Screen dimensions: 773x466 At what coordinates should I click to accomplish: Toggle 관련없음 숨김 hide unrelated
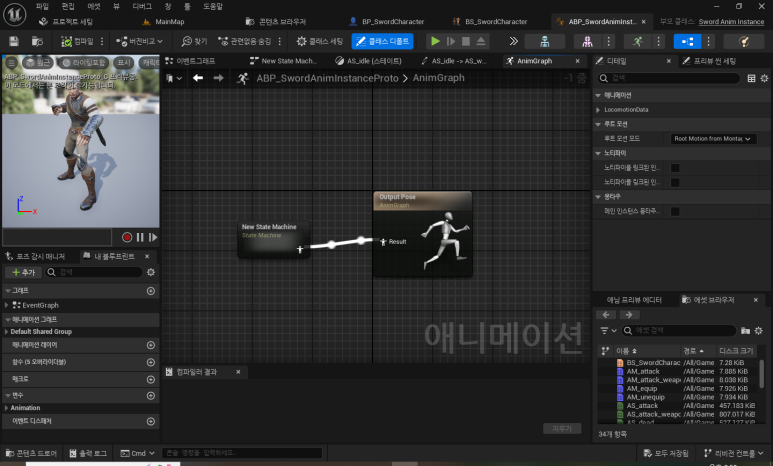(x=245, y=41)
